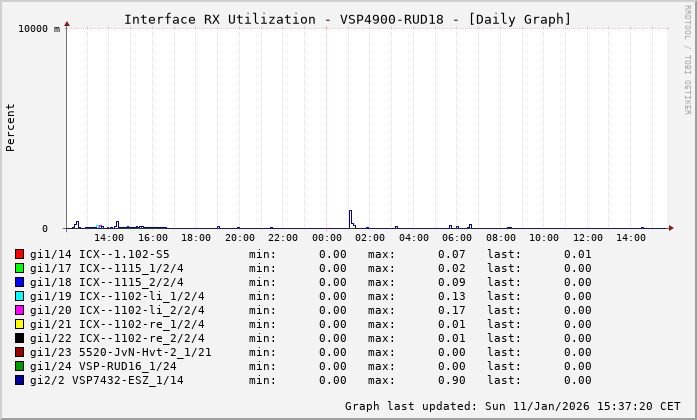Select the black gi1/22 legend color box
The width and height of the screenshot is (697, 420).
pos(19,338)
